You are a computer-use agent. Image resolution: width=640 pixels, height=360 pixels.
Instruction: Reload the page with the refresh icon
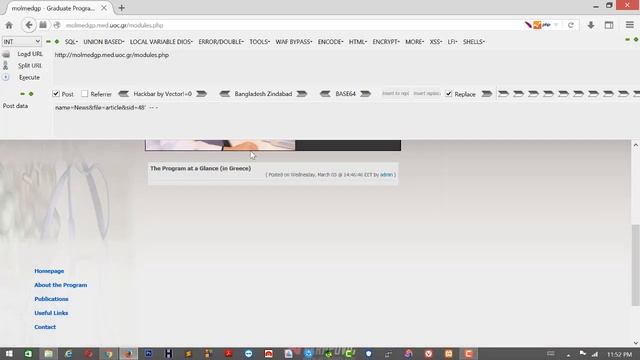(571, 25)
